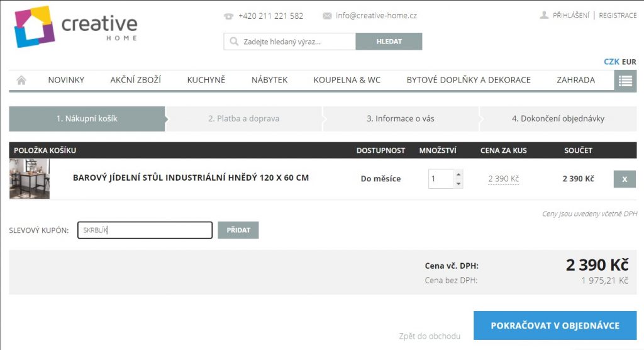Focus the Slevový kupón input field
644x350 pixels.
coord(145,230)
